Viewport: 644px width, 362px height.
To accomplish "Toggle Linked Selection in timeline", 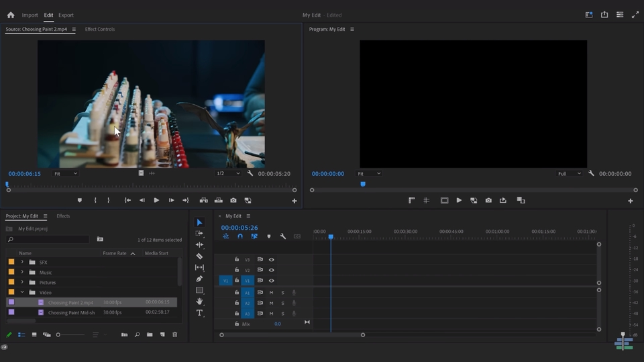I will (x=254, y=236).
